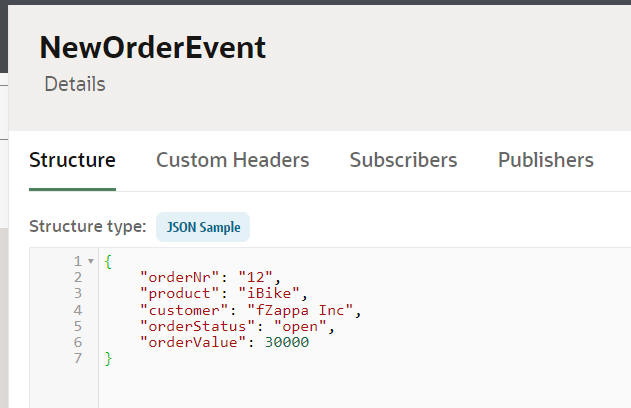This screenshot has height=408, width=631.
Task: Click the JSON Sample structure type badge
Action: tap(202, 227)
